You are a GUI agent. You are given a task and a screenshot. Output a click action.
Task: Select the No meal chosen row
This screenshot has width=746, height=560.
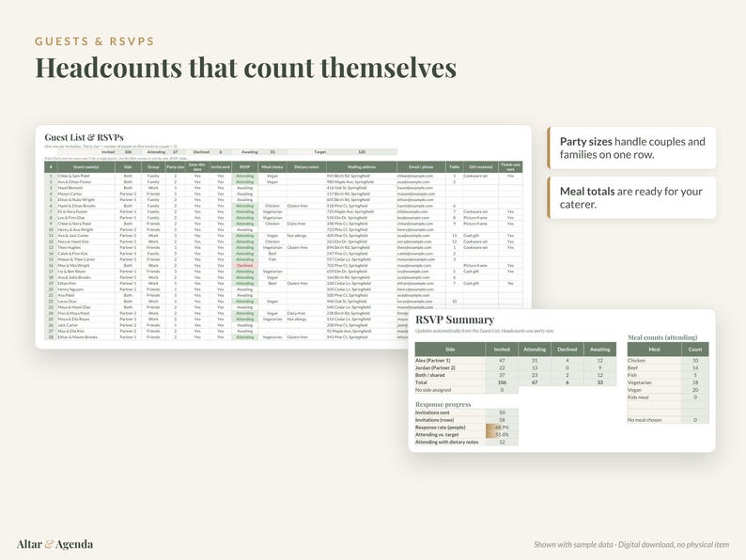point(668,420)
